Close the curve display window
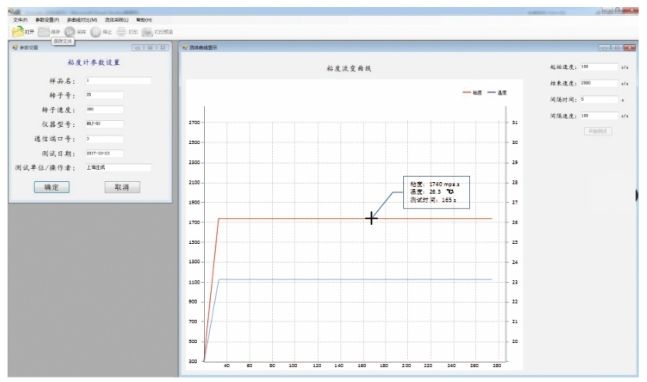Screen dimensions: 647x382 tap(630, 48)
